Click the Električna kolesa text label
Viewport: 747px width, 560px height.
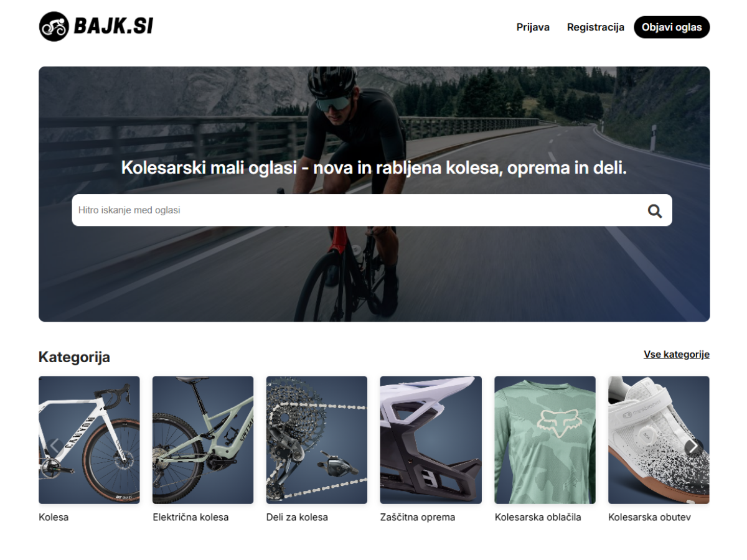coord(190,517)
